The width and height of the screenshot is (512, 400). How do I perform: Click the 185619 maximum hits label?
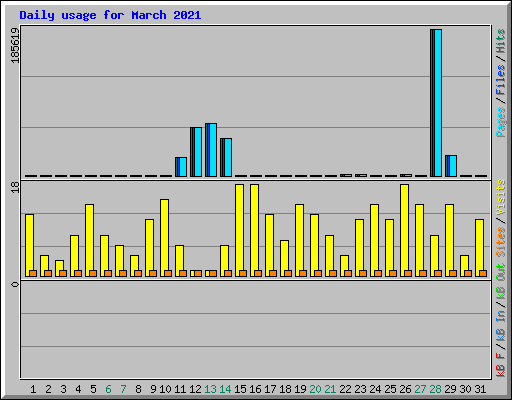(15, 45)
